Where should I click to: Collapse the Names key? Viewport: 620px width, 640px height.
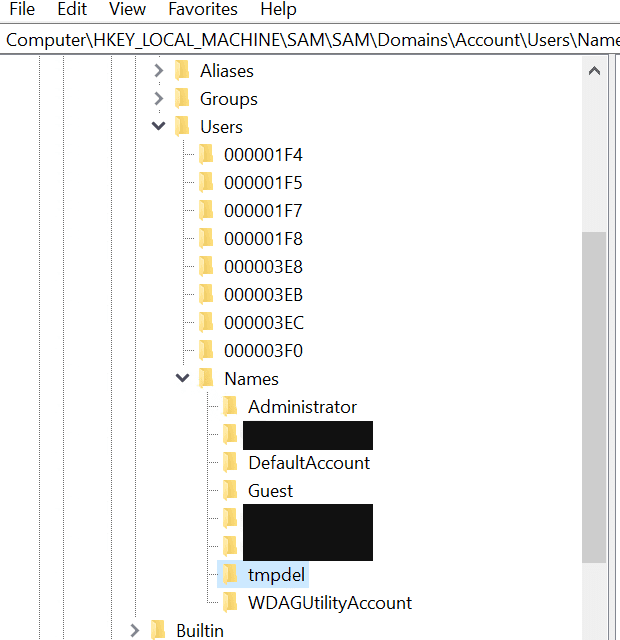click(182, 378)
